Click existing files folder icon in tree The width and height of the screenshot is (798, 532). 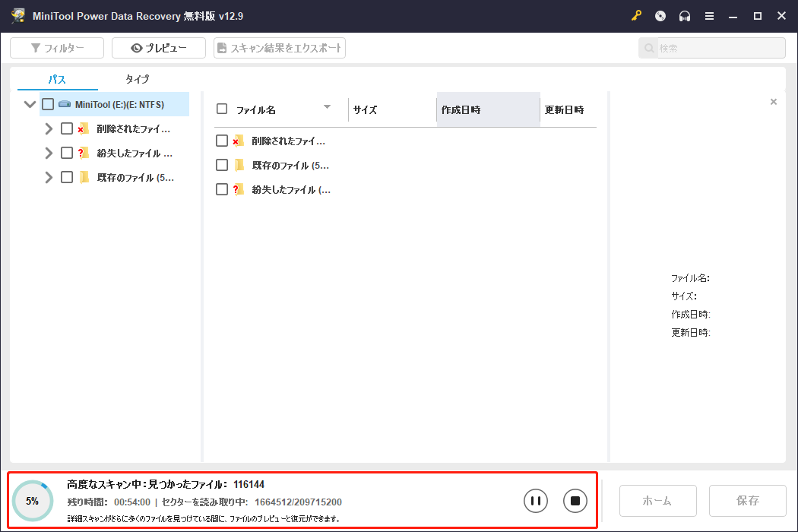[x=85, y=177]
